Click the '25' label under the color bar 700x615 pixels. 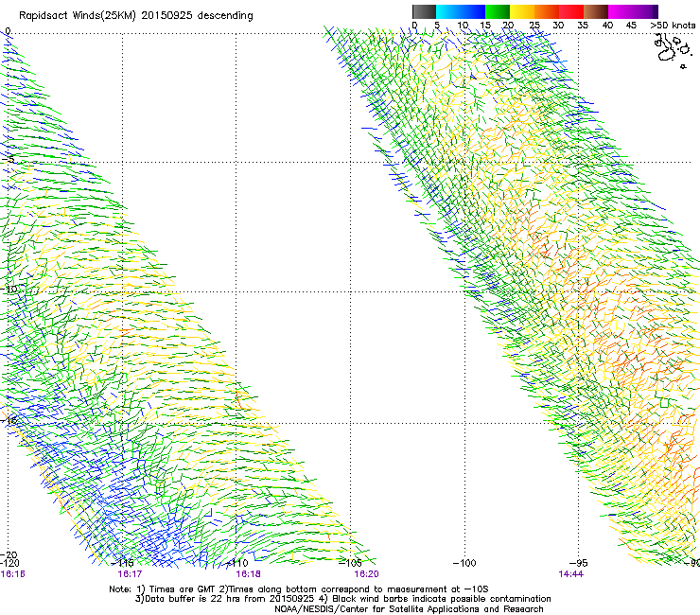[534, 26]
